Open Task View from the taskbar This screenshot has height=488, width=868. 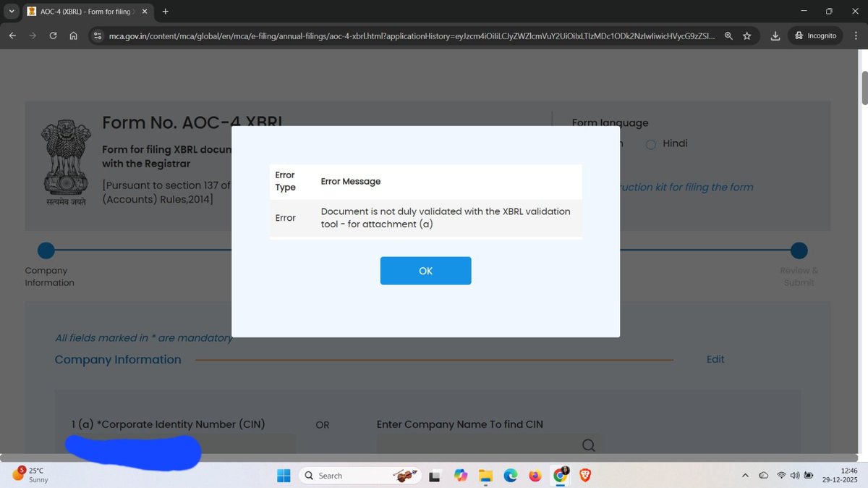click(435, 476)
